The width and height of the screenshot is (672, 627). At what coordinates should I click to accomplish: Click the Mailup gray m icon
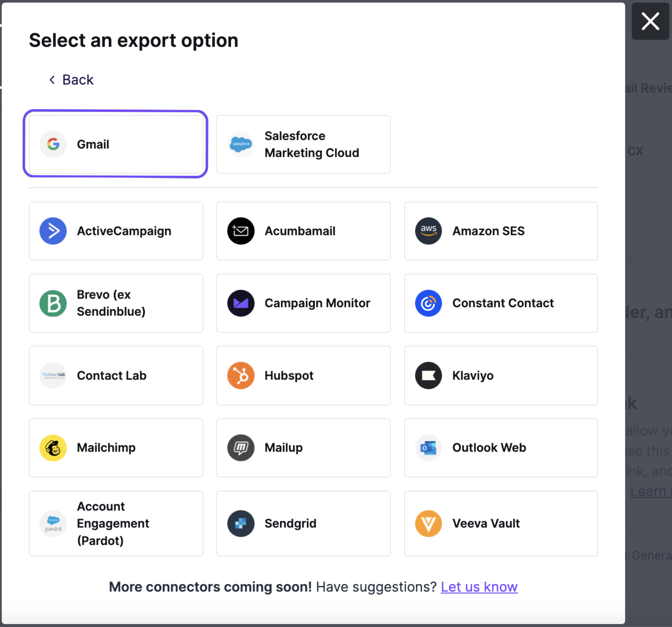pyautogui.click(x=241, y=448)
